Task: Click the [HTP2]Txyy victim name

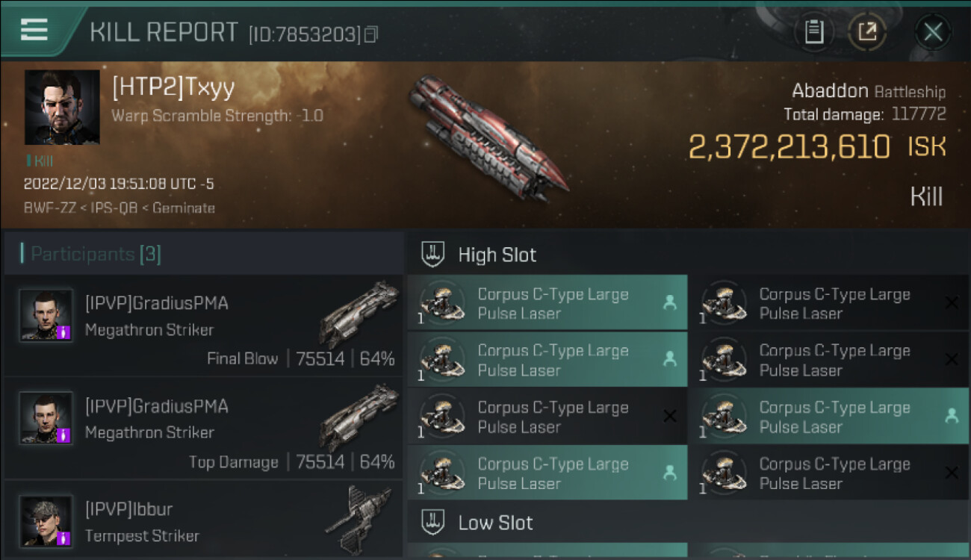Action: [173, 88]
